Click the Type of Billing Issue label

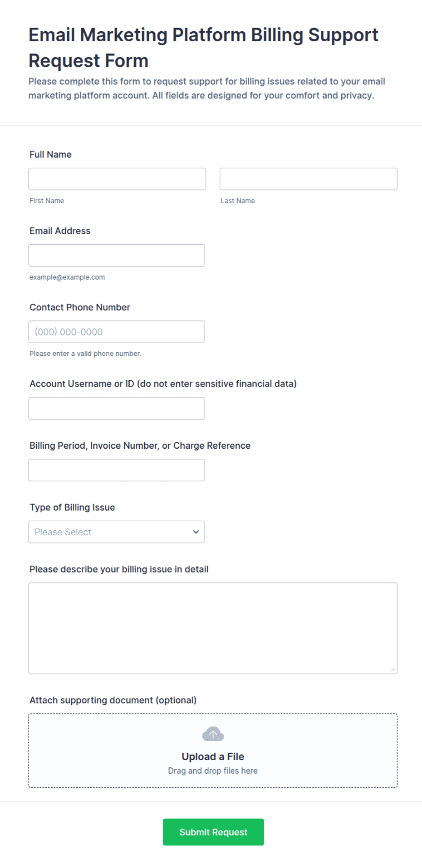[72, 507]
